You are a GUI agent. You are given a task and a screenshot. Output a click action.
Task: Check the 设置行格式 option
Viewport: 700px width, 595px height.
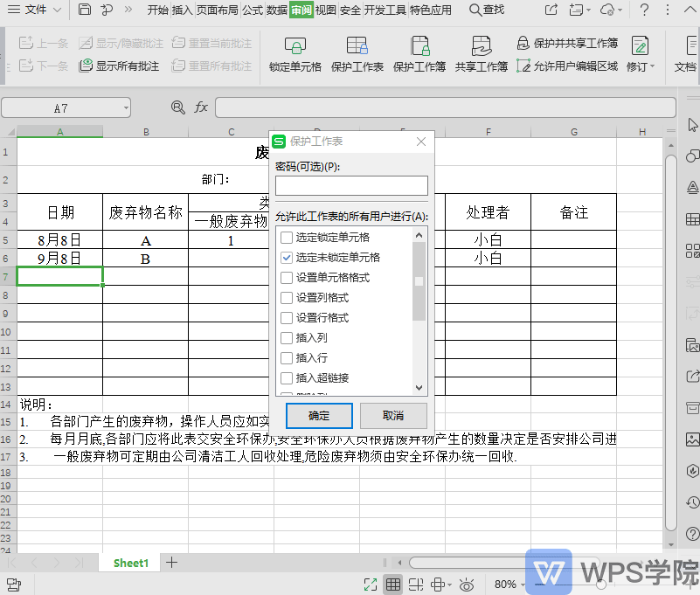click(x=286, y=318)
